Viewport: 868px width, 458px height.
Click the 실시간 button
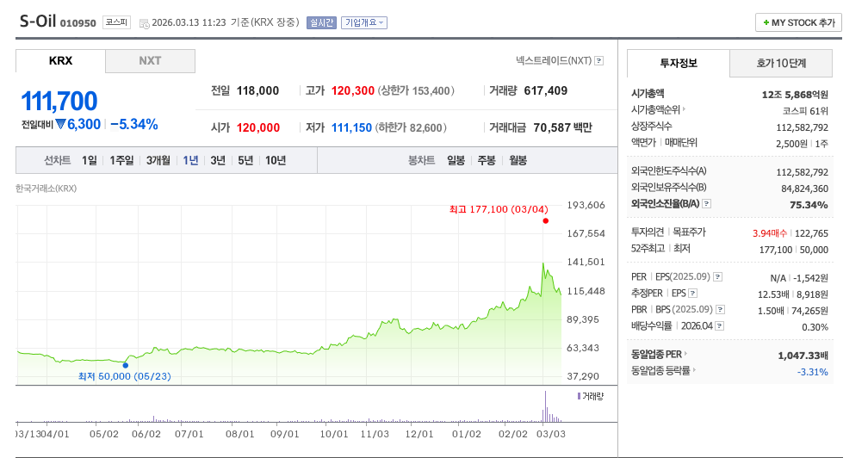(x=322, y=22)
